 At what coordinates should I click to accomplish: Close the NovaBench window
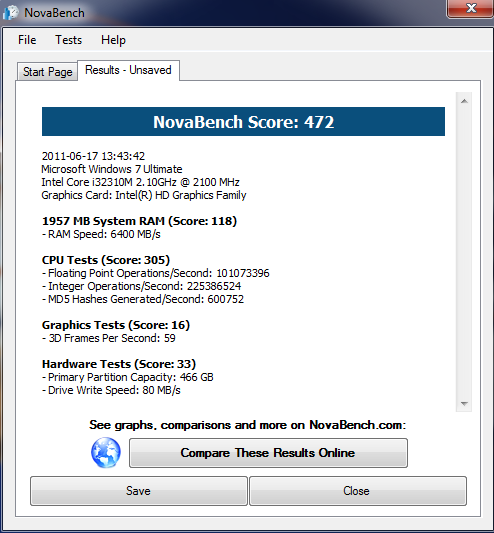[x=471, y=8]
